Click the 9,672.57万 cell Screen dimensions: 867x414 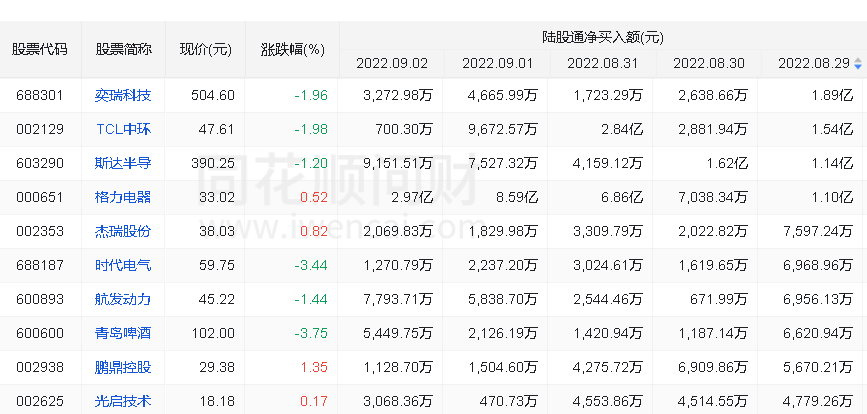[504, 129]
